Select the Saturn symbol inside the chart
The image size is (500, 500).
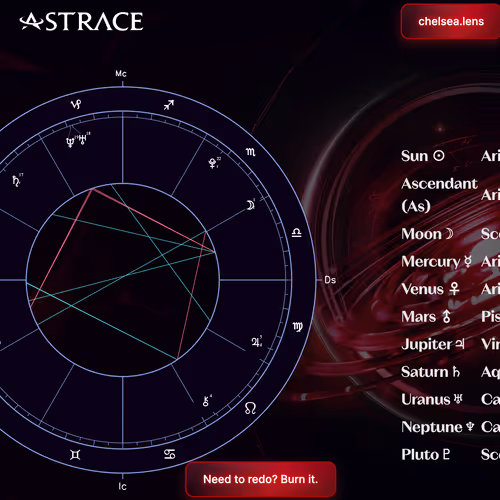17,180
